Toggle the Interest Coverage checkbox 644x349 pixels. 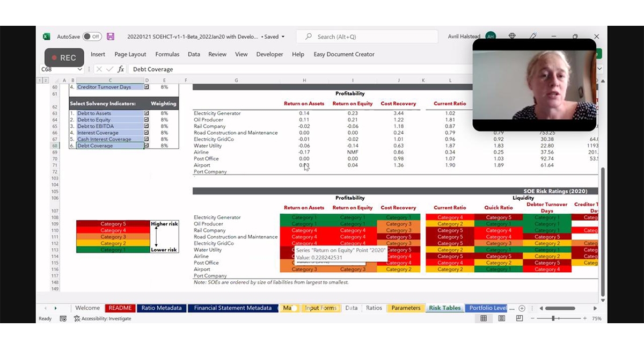(147, 133)
